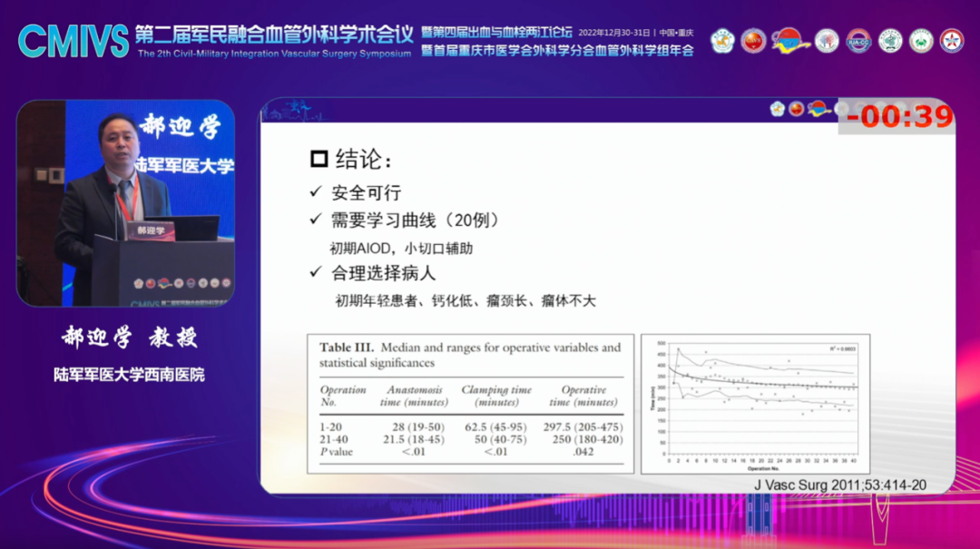Click the 初期AIOD，小切口辅助 line
980x549 pixels.
tap(401, 249)
